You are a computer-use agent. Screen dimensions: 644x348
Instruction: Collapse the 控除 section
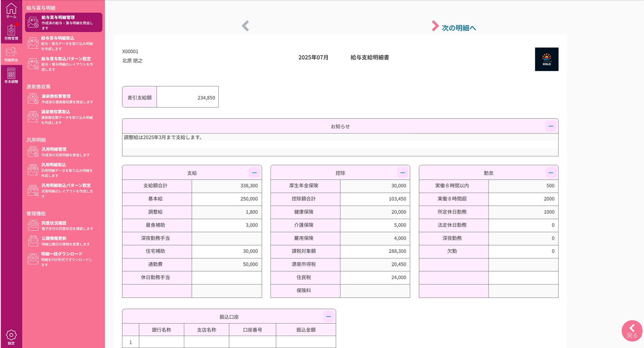pos(402,172)
